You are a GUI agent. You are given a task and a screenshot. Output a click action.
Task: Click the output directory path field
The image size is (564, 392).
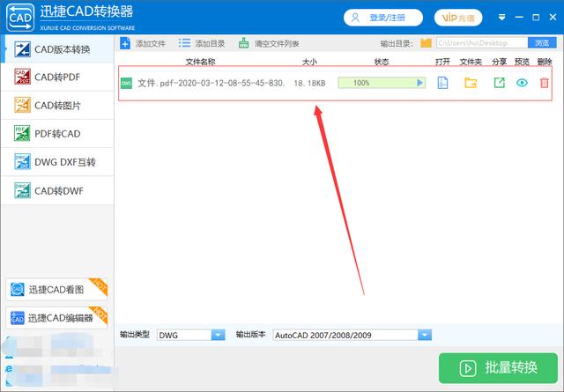(482, 43)
